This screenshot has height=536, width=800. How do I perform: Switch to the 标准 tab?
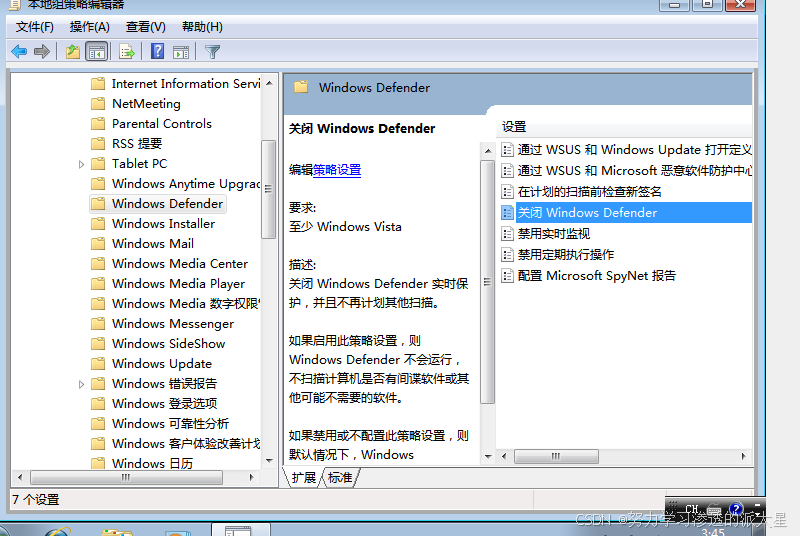340,478
